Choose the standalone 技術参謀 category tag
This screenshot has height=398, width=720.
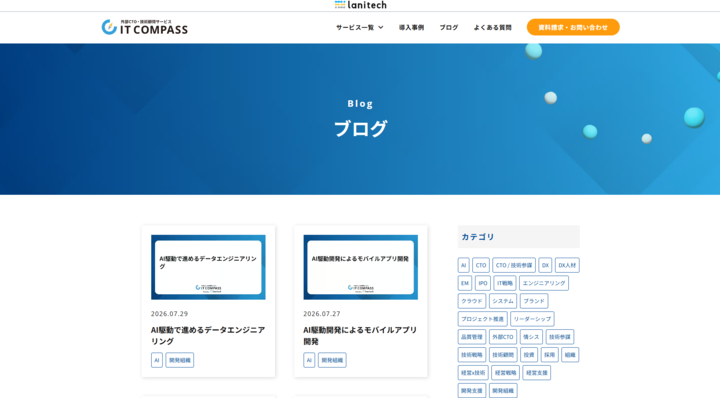560,336
